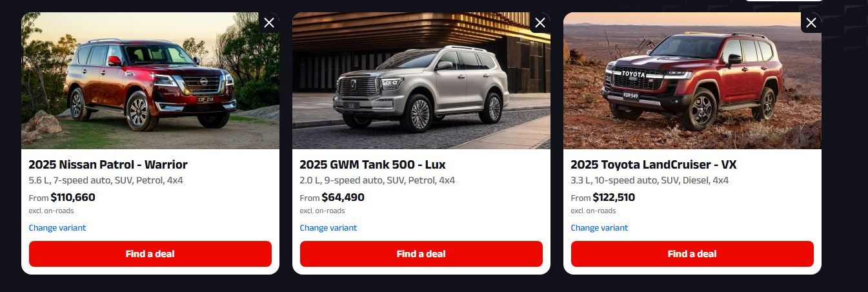Open the silver GWM Tank 500 photo
The height and width of the screenshot is (292, 868).
pos(421,81)
